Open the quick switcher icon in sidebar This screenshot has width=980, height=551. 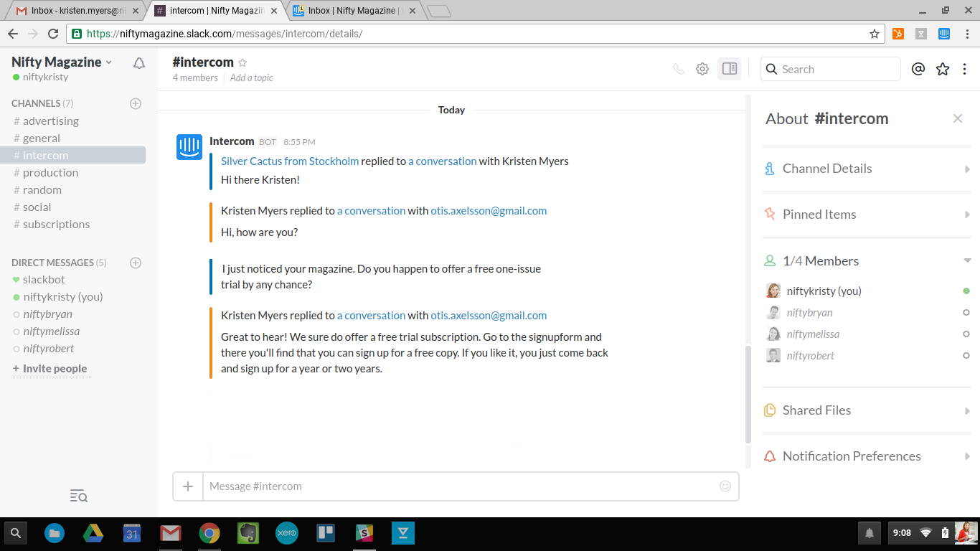tap(79, 496)
